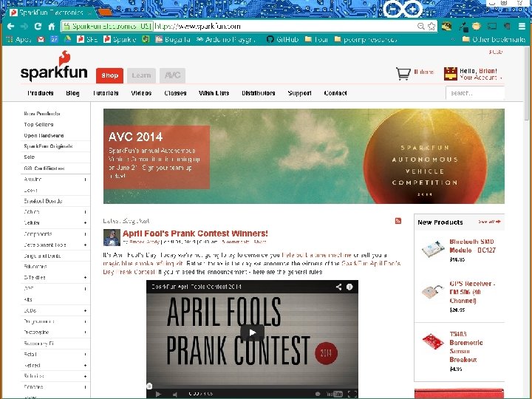Screen dimensions: 532x399
Task: Open the Gmail bookmark icon
Action: coord(41,39)
